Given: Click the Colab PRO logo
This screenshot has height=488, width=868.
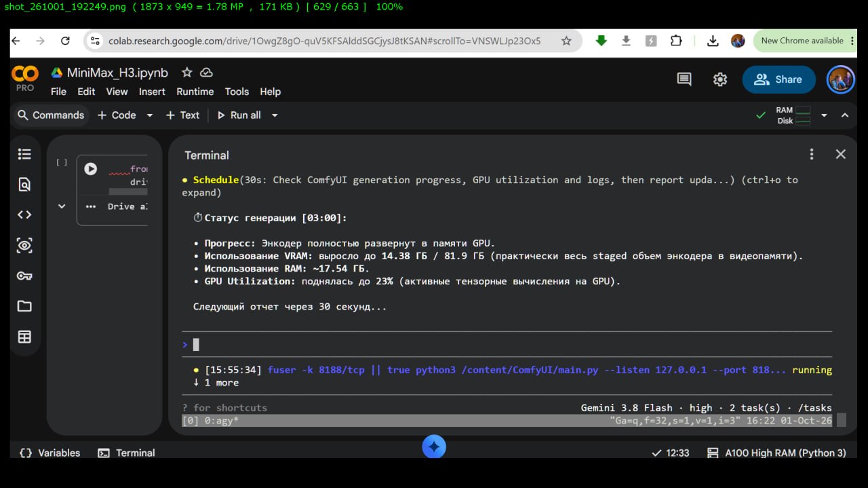Looking at the screenshot, I should tap(25, 79).
